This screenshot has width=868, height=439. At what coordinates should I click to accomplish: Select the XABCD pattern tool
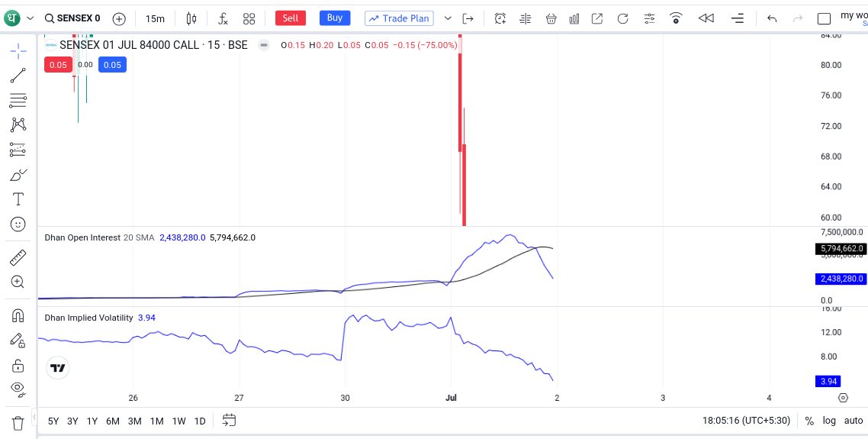pos(18,124)
